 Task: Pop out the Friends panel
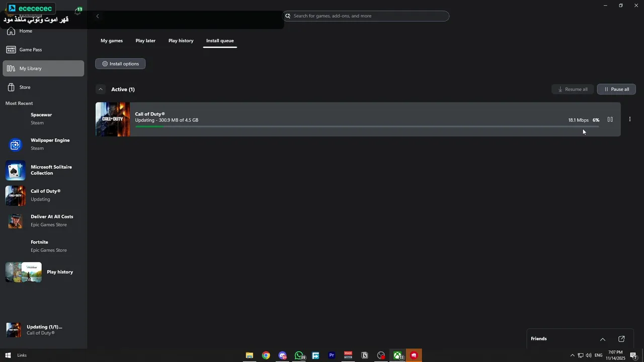(x=621, y=339)
